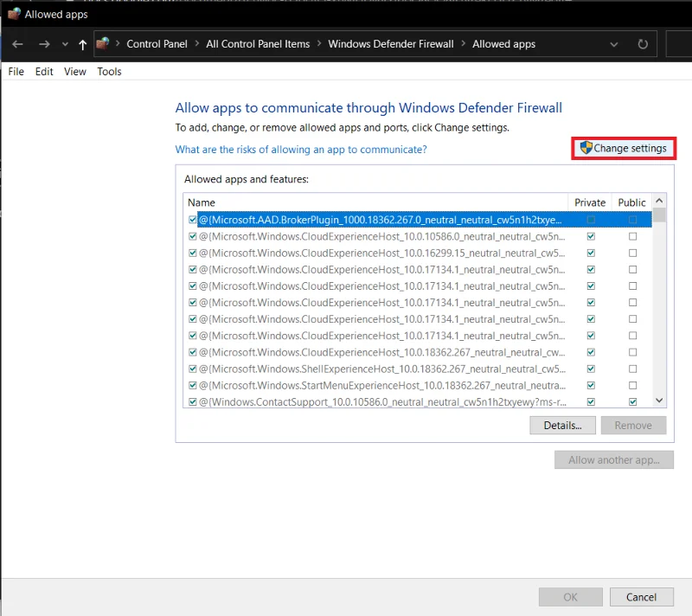
Task: Toggle Public checkbox for ShellExperienceHost row
Action: click(633, 369)
